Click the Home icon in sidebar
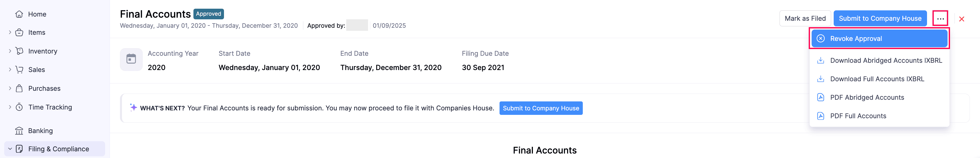Screen dimensions: 980x158 (19, 15)
